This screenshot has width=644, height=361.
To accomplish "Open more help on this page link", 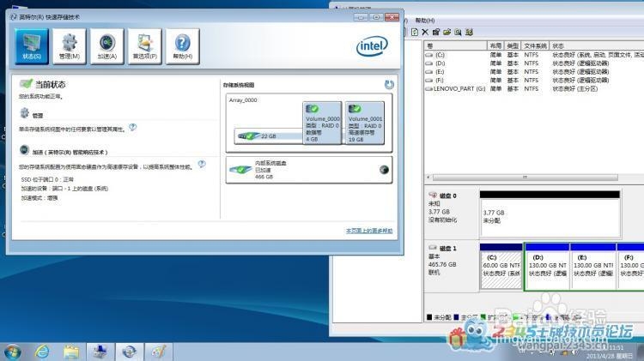I will [x=369, y=231].
